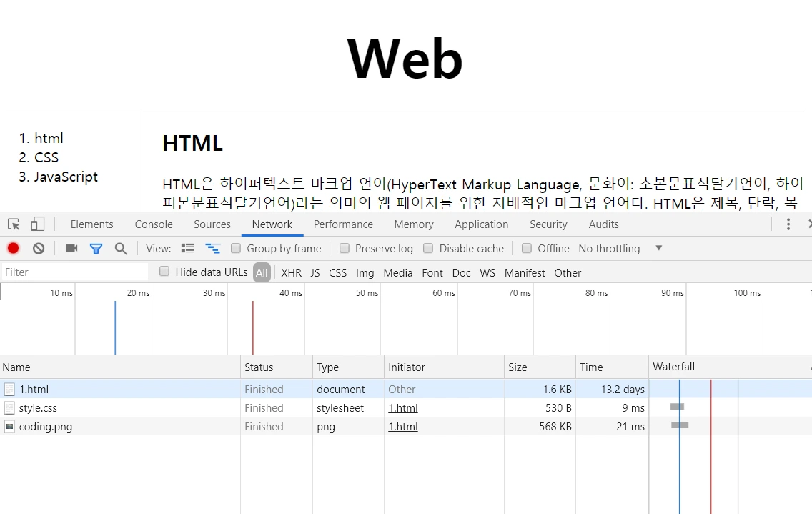The height and width of the screenshot is (514, 812).
Task: Open DevTools three-dot customize menu
Action: (788, 224)
